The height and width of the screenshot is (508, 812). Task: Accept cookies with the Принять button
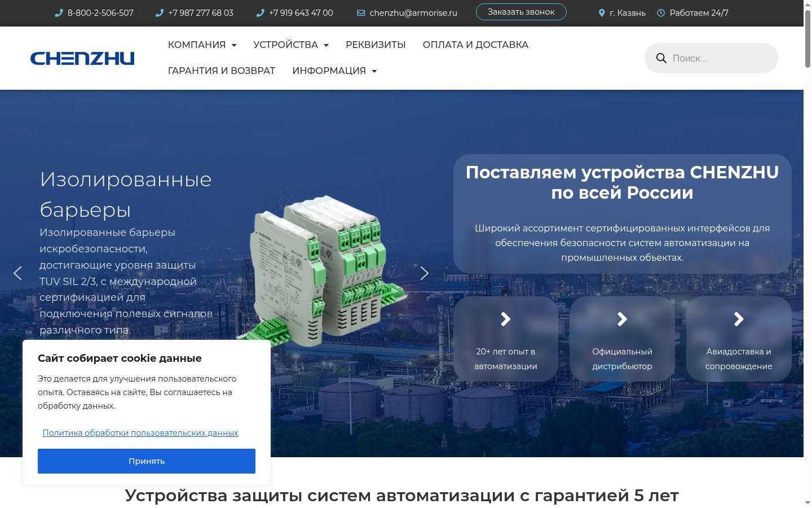(147, 461)
